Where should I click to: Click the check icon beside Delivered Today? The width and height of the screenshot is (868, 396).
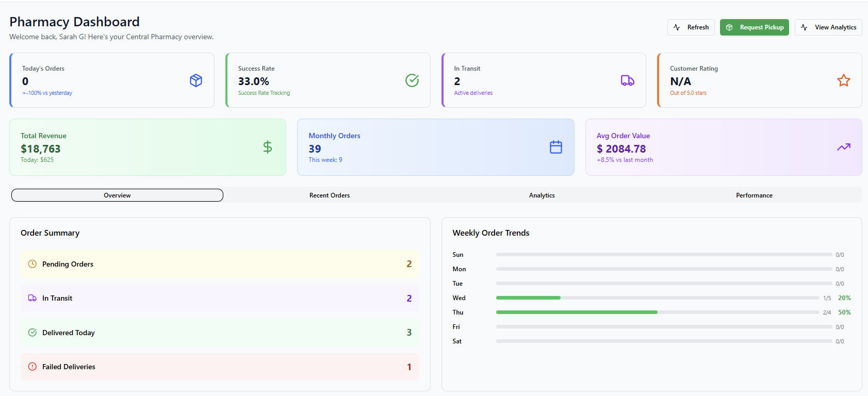pos(32,333)
